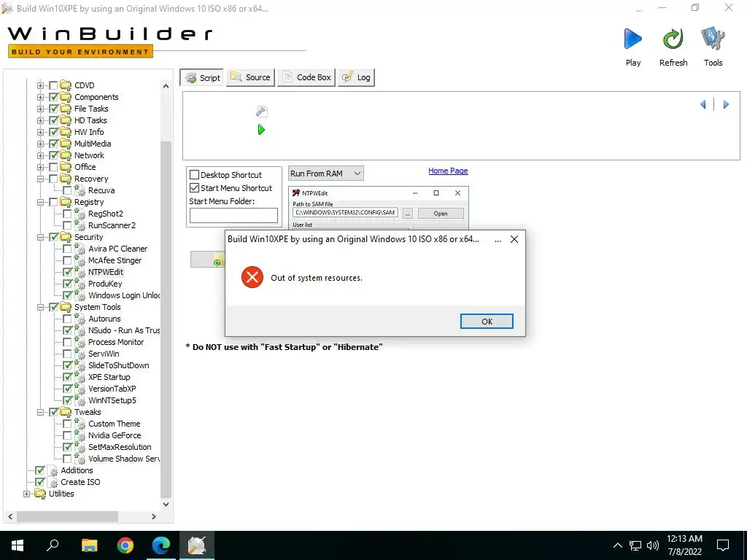Collapse the Recovery tree node
The width and height of the screenshot is (747, 560).
point(41,179)
